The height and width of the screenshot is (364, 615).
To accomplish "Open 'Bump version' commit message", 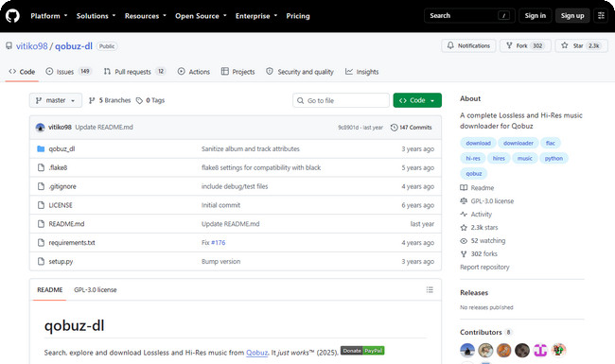I will (220, 262).
